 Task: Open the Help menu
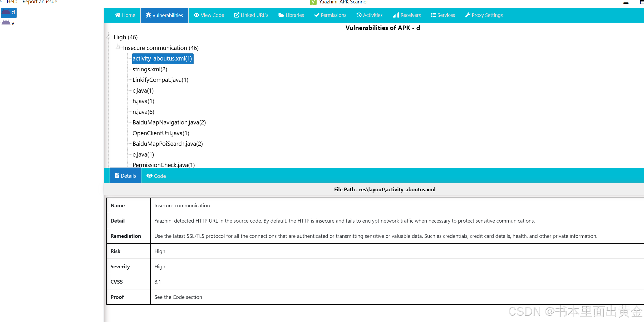tap(12, 2)
